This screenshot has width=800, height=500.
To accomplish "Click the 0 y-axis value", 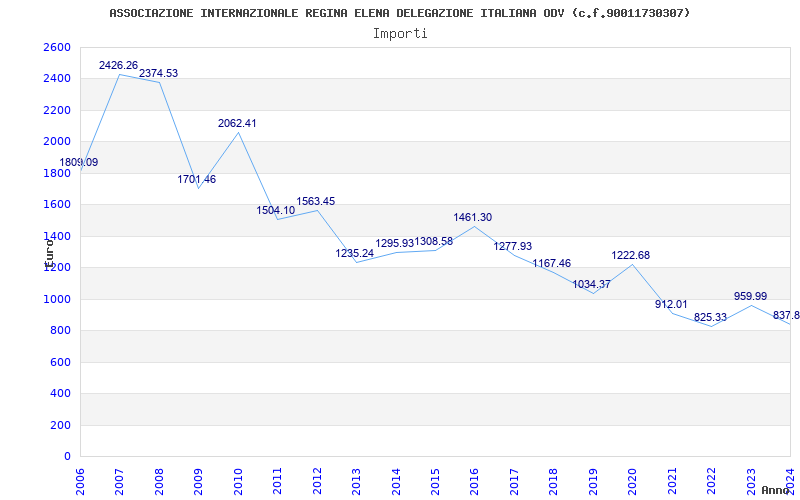I will click(x=67, y=457).
